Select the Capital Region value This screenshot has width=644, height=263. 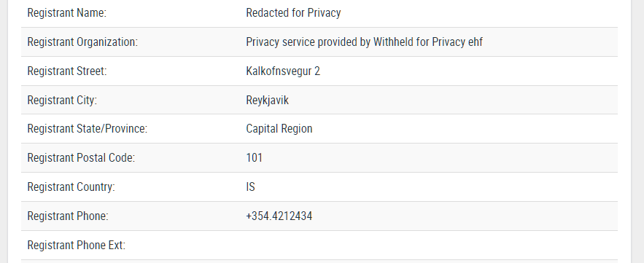[279, 128]
